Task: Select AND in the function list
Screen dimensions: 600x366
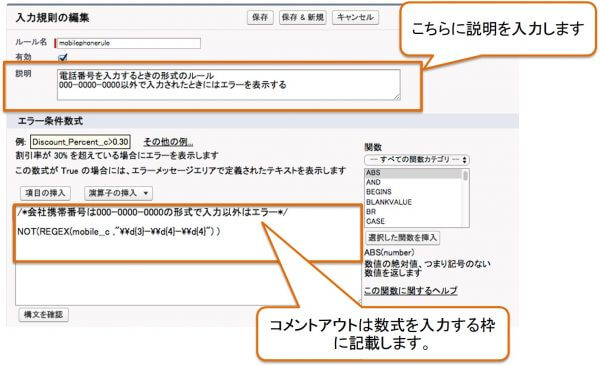Action: point(413,182)
